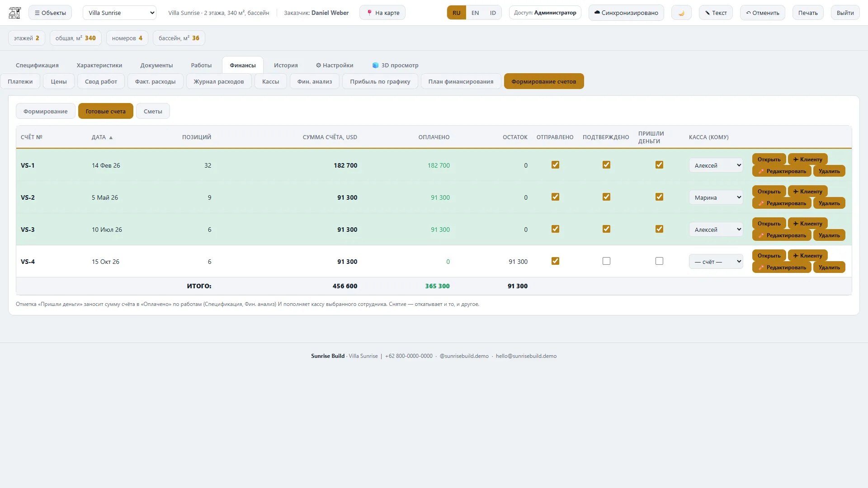
Task: Switch to the Документы tab
Action: pyautogui.click(x=156, y=65)
